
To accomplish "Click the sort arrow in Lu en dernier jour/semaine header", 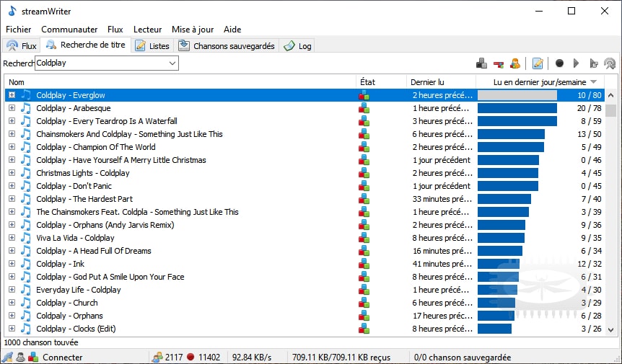I will 593,82.
